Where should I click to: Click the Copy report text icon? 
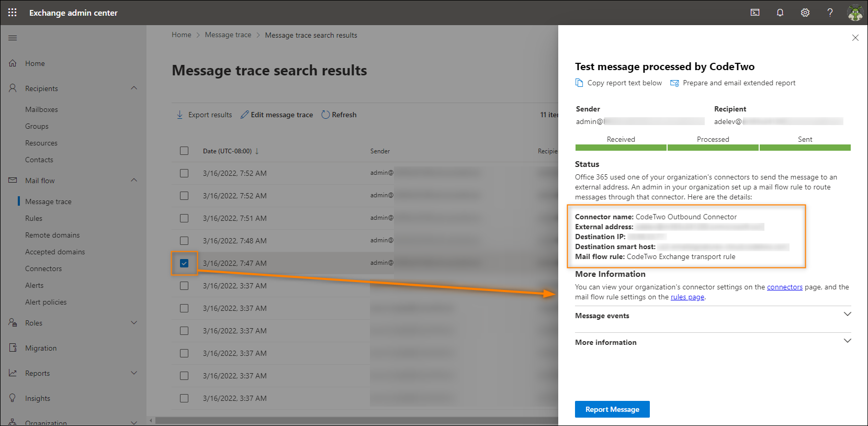(x=579, y=83)
